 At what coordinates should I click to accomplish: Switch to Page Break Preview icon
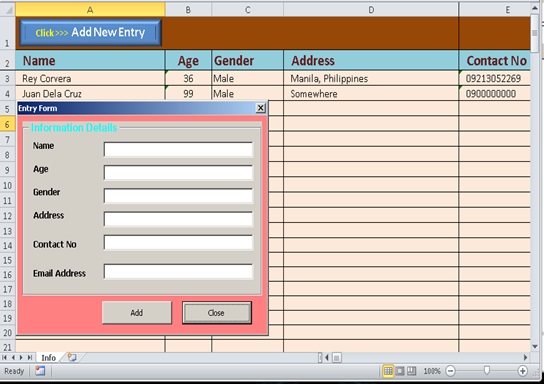tap(411, 371)
